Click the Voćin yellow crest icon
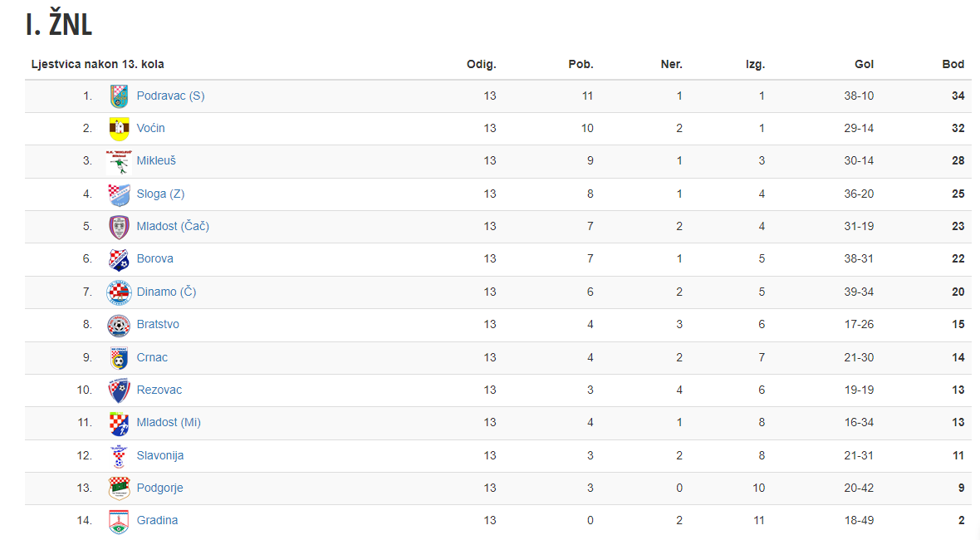This screenshot has height=540, width=980. tap(119, 129)
